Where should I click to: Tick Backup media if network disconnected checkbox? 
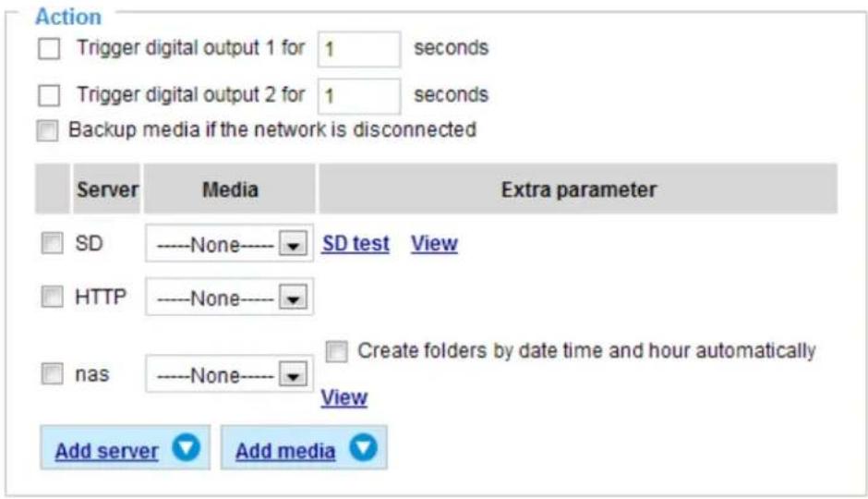point(47,130)
